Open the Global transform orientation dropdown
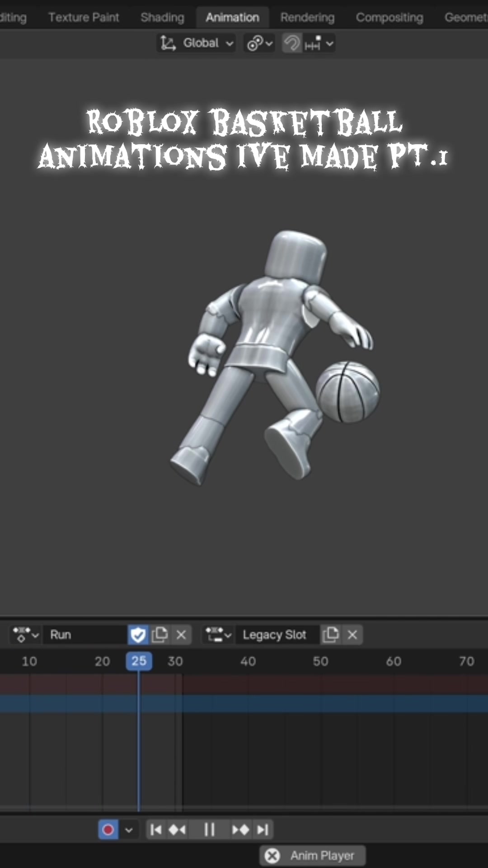488x868 pixels. pyautogui.click(x=196, y=43)
